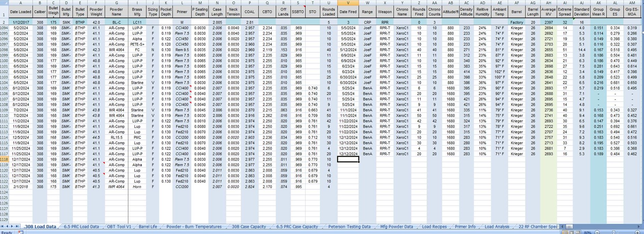
Task: Click 2757 average MV in row 1114
Action: point(548,138)
